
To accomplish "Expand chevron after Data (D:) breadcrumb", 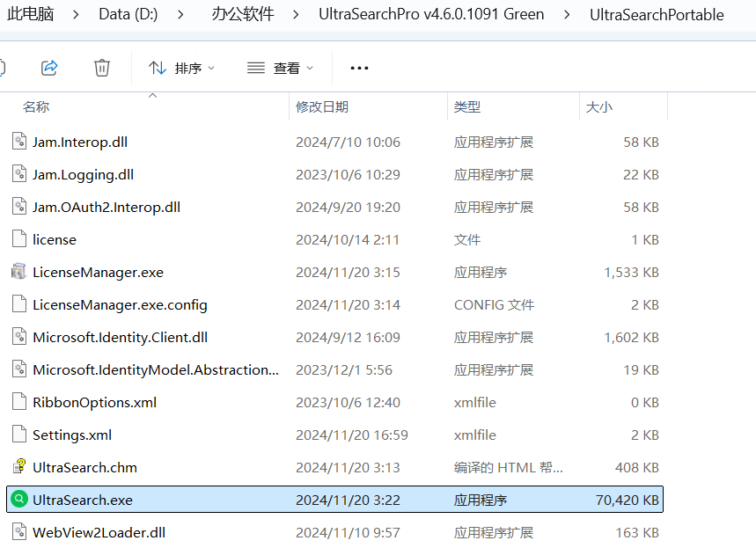I will (180, 15).
